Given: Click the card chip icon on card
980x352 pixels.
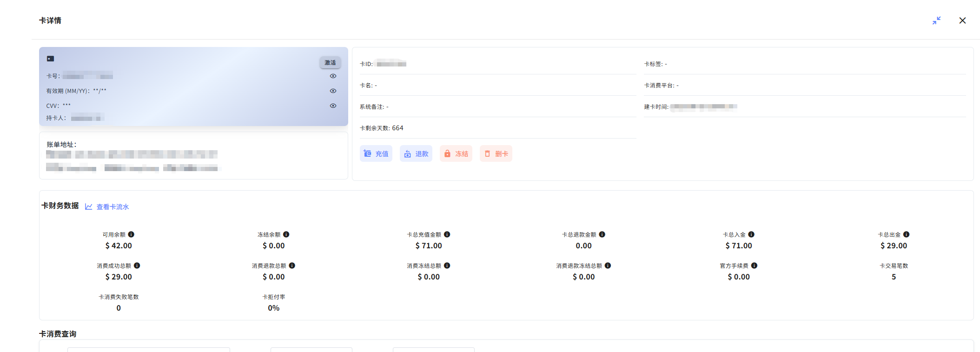Looking at the screenshot, I should click(x=50, y=59).
